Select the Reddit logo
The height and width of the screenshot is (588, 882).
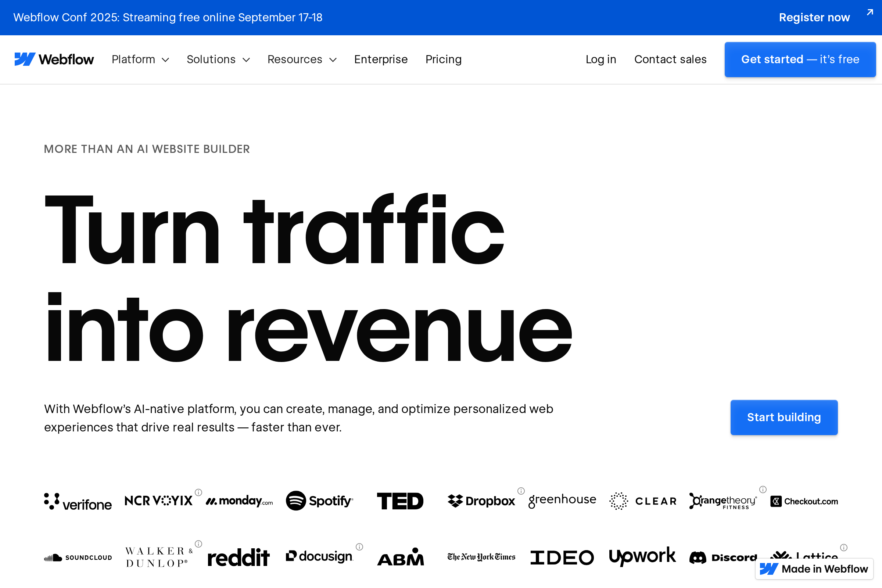[239, 557]
